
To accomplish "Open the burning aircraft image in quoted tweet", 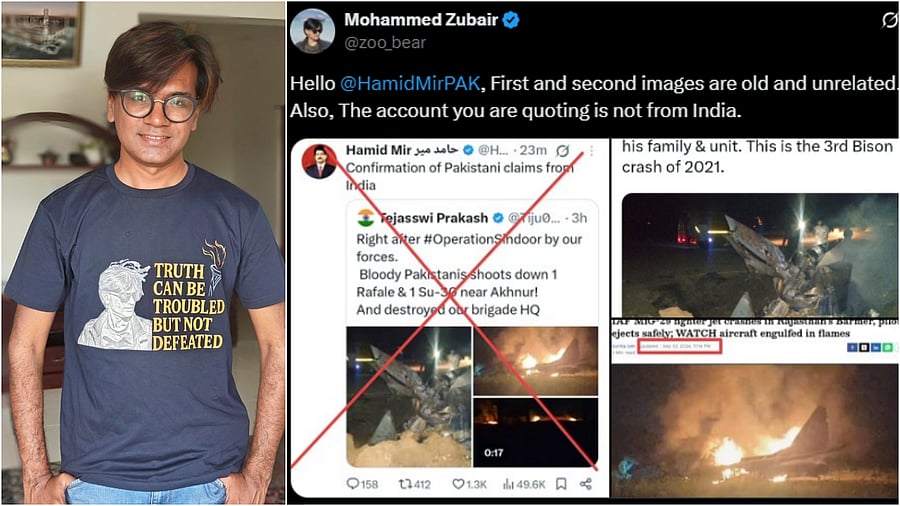I will pos(535,359).
